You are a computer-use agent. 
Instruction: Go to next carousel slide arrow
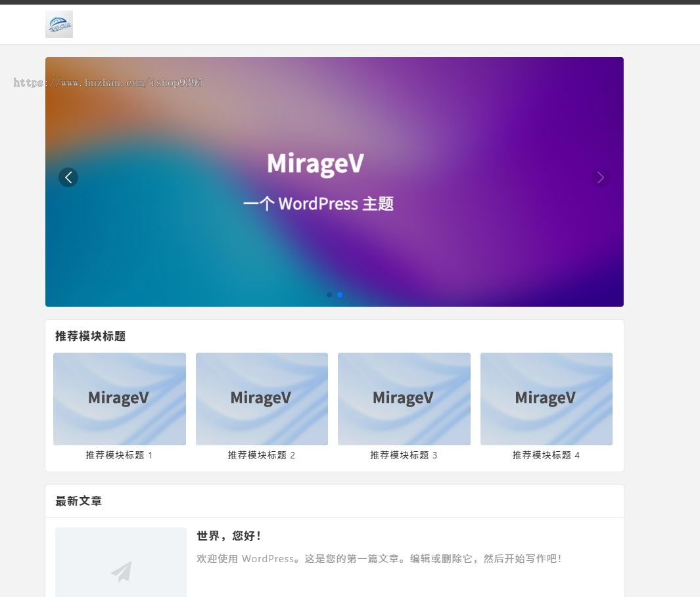pos(600,177)
